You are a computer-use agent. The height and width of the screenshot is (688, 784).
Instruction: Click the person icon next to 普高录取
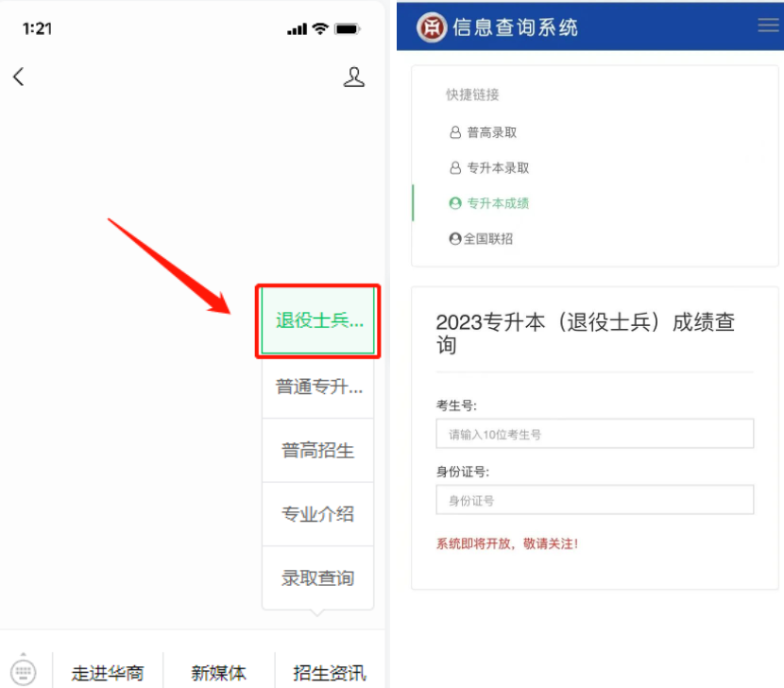tap(456, 133)
